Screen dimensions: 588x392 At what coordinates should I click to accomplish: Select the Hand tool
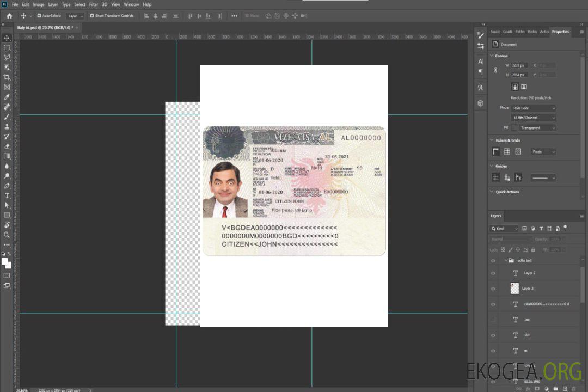point(7,225)
